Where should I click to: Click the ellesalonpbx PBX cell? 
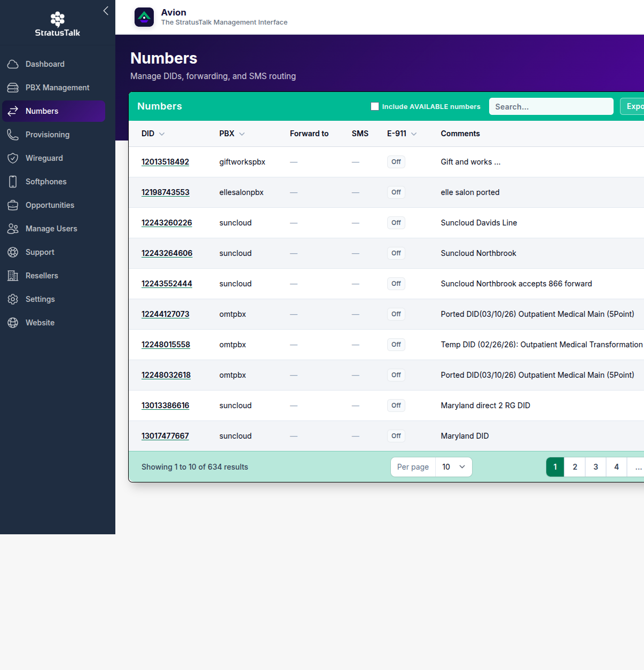point(241,192)
